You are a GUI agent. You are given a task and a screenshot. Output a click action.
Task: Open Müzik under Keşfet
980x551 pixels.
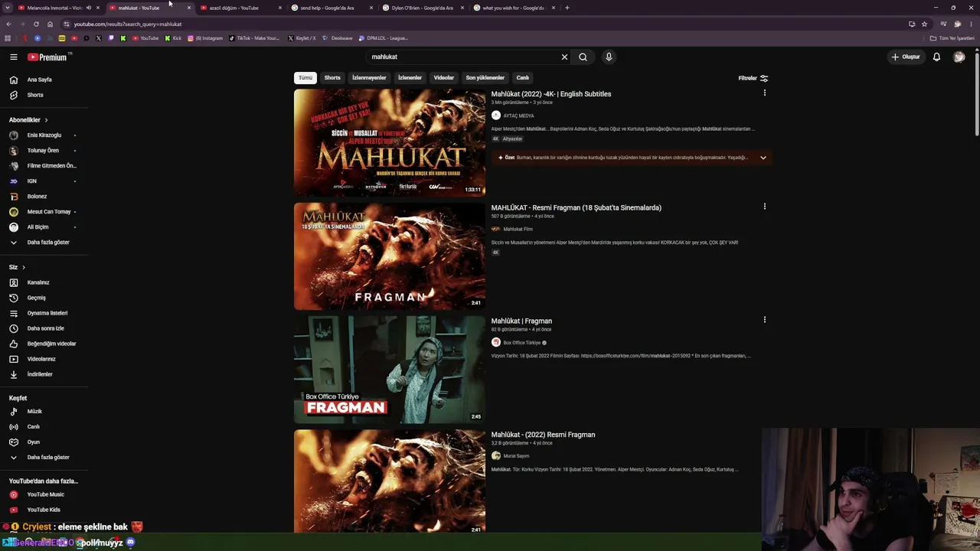coord(34,412)
